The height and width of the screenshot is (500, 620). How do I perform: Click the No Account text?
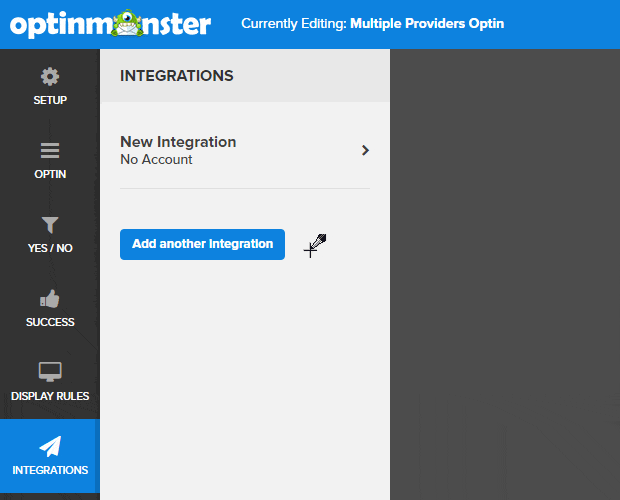156,159
